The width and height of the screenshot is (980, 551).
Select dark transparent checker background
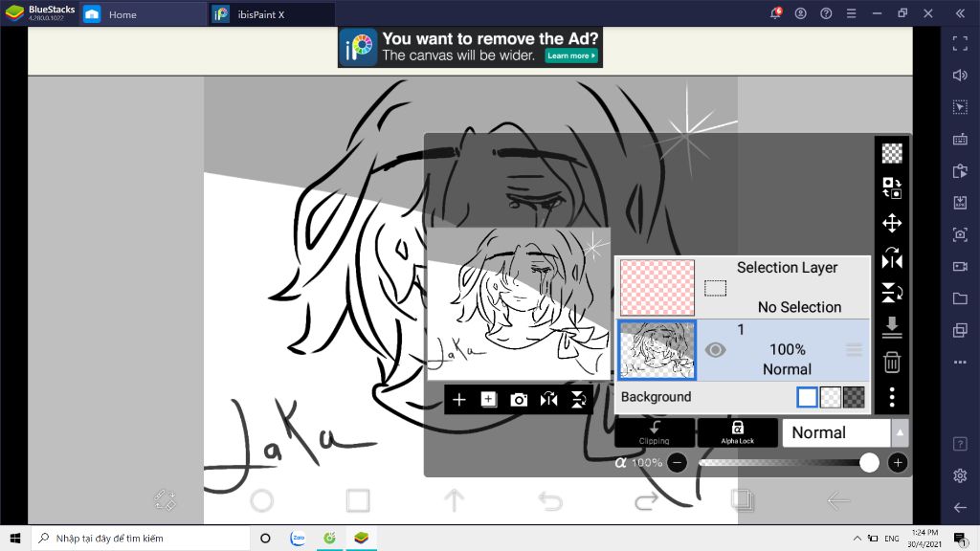click(854, 397)
